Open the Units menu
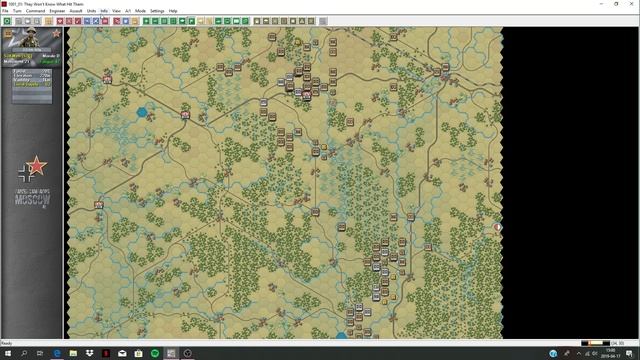 (x=91, y=11)
